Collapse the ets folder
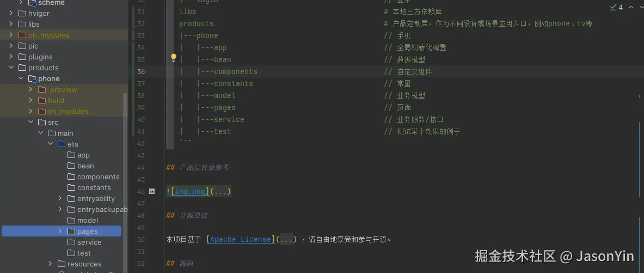This screenshot has height=273, width=644. point(50,144)
